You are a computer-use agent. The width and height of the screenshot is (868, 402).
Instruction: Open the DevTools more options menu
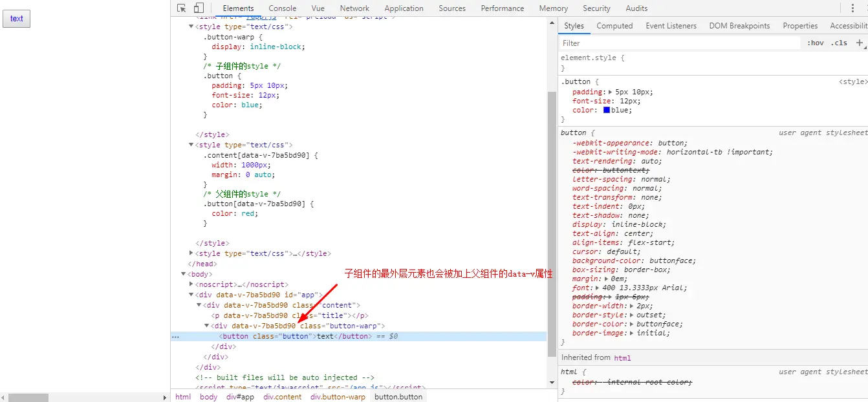point(852,8)
